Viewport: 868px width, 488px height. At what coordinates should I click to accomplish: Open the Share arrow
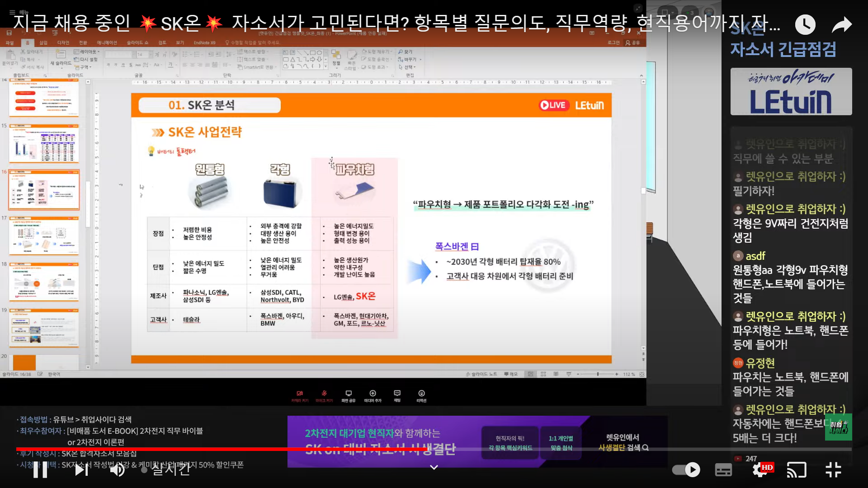pyautogui.click(x=842, y=24)
